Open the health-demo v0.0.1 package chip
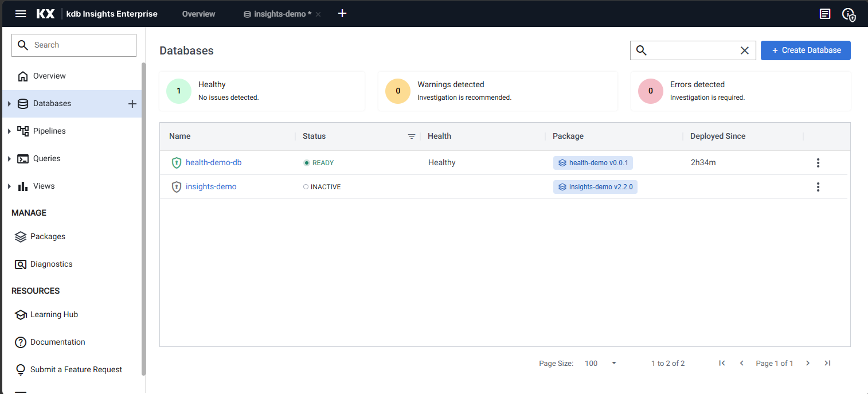Image resolution: width=868 pixels, height=394 pixels. pos(593,163)
